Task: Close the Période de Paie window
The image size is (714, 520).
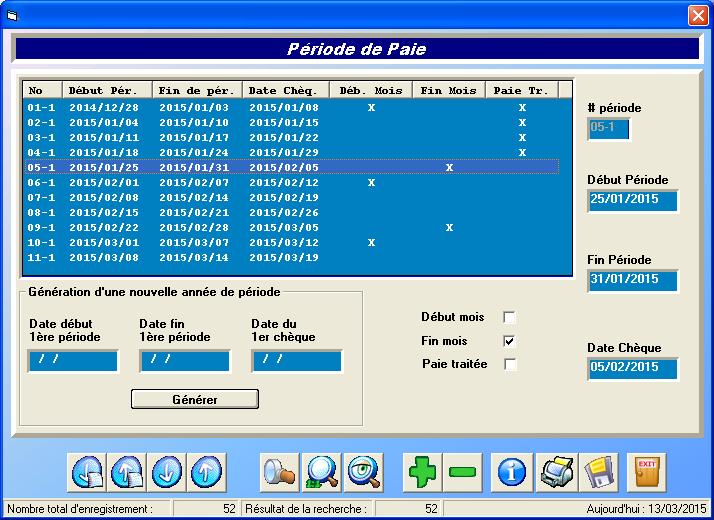Action: click(x=697, y=15)
